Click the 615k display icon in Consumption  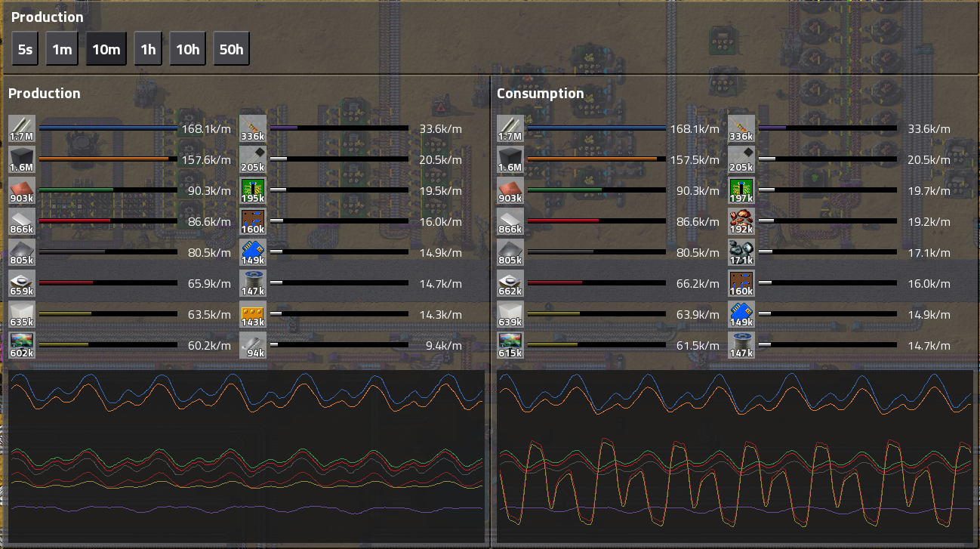[510, 346]
